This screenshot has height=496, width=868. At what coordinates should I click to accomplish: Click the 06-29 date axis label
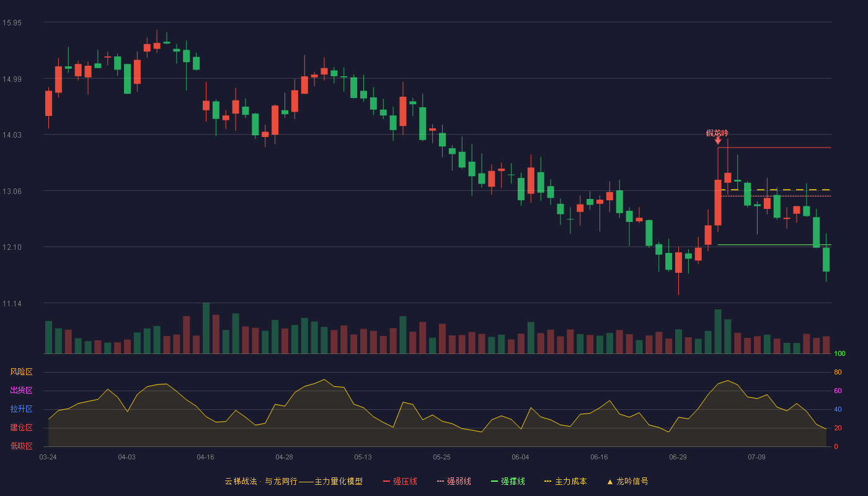point(678,457)
